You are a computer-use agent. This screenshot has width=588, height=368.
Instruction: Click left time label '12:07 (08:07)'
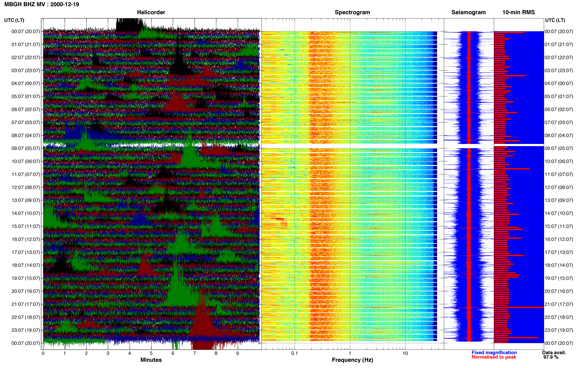point(26,187)
